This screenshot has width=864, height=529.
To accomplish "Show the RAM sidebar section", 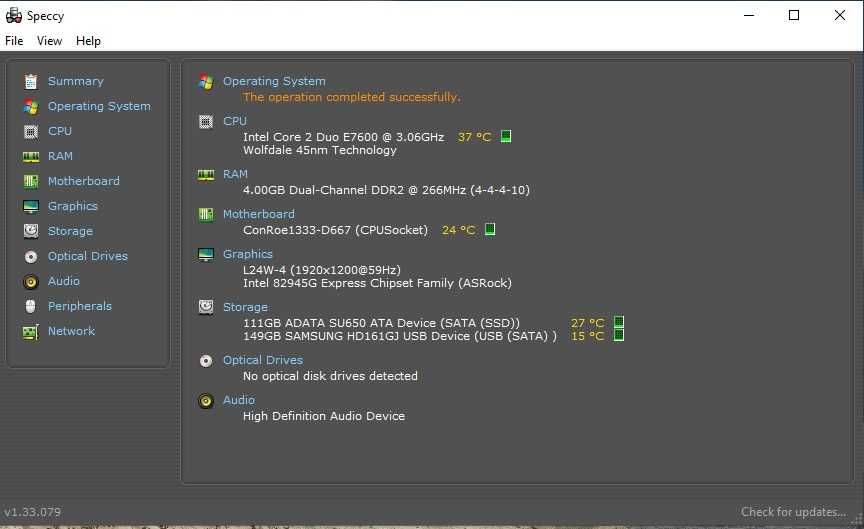I will point(60,156).
